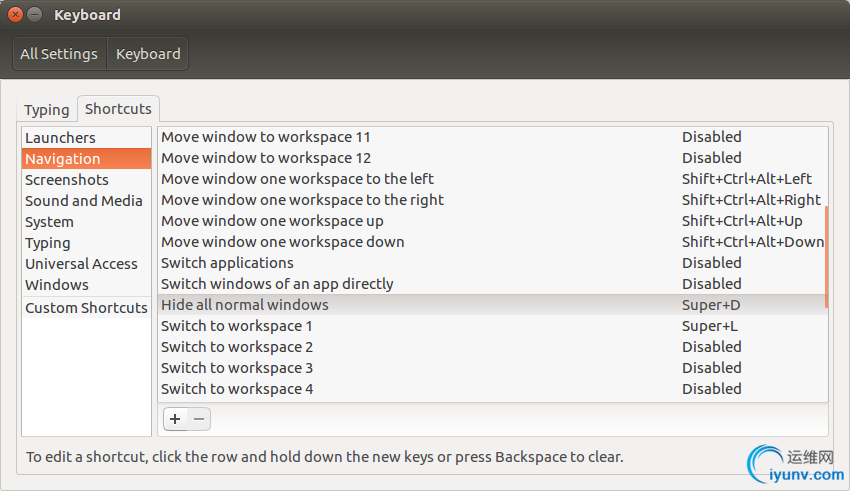Screen dimensions: 850x491
Task: Close the Keyboard window
Action: tap(15, 15)
